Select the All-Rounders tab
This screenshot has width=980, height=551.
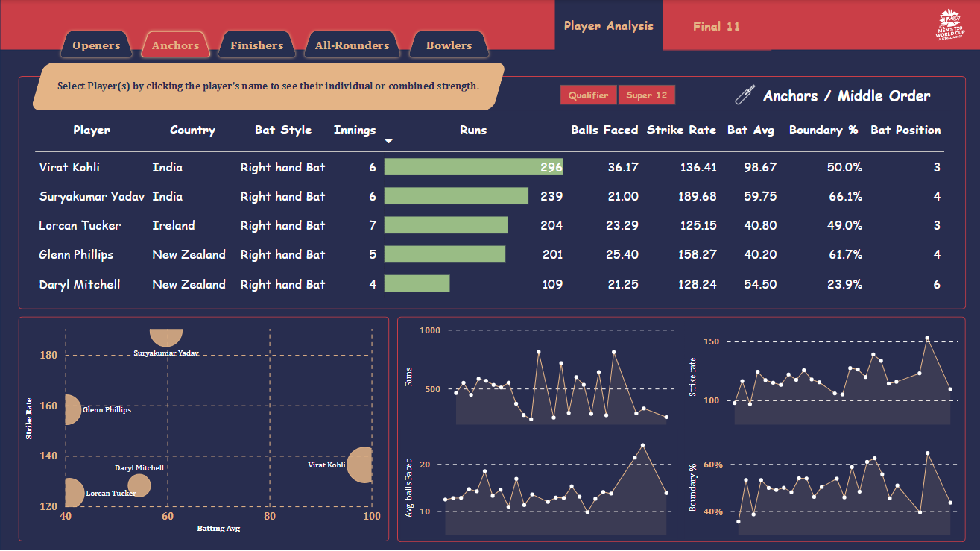pyautogui.click(x=352, y=45)
